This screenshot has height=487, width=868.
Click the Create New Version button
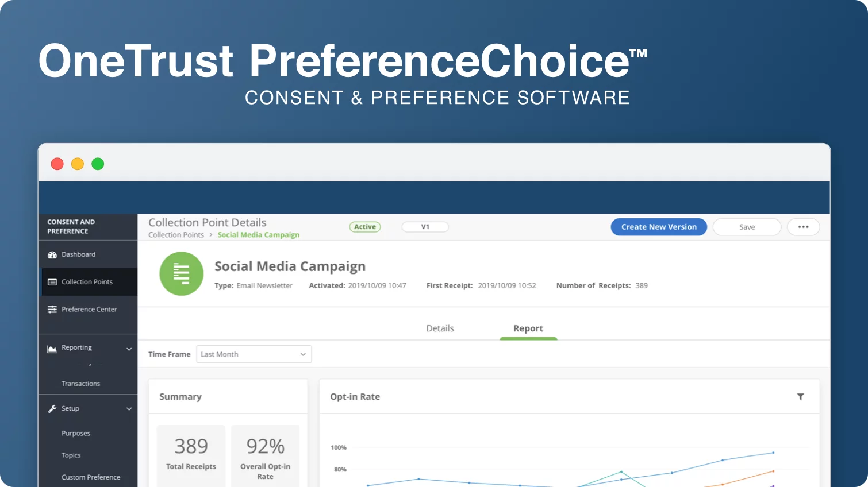pos(659,227)
